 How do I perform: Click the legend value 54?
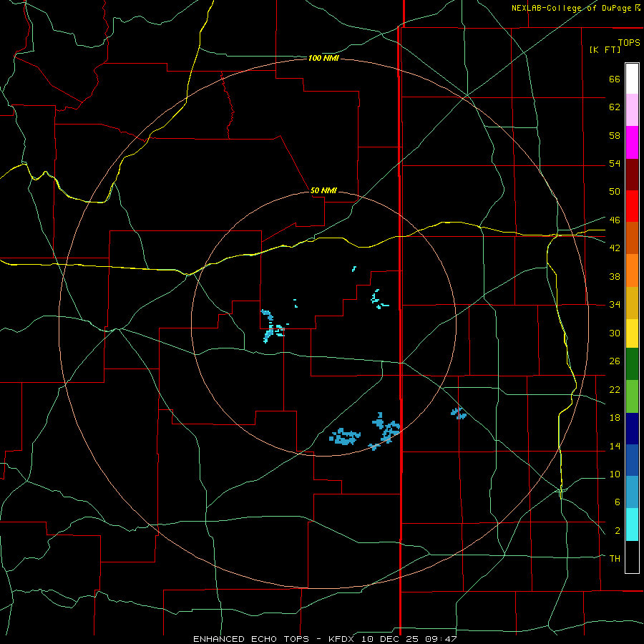click(615, 163)
